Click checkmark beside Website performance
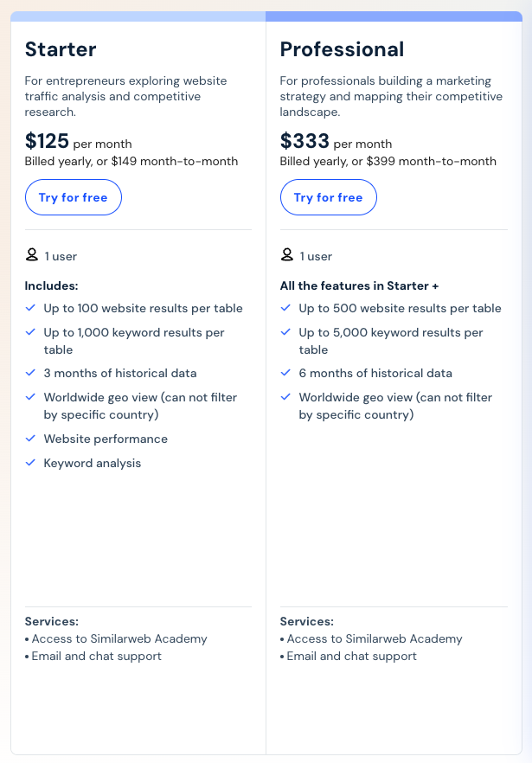Screen dimensions: 532x763 [x=31, y=439]
